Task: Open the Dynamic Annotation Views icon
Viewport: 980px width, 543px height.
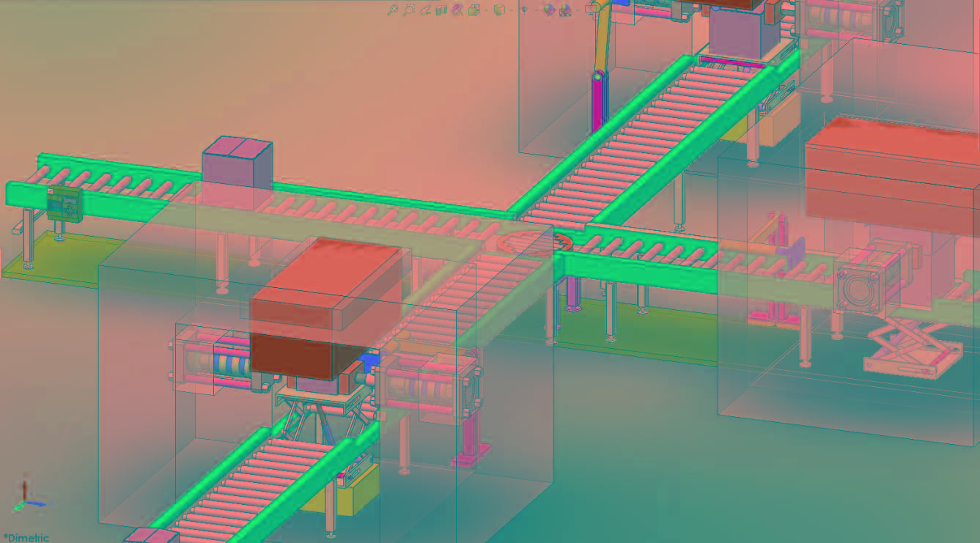Action: [457, 10]
